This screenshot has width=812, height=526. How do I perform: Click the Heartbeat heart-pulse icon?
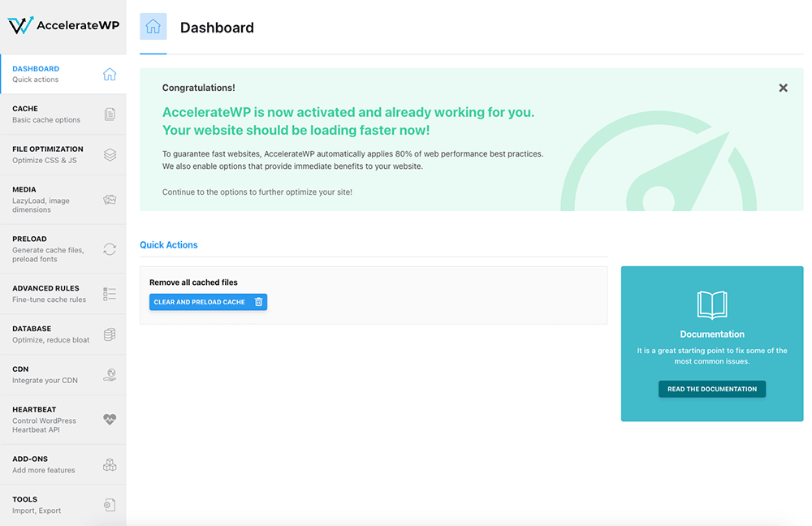[110, 420]
